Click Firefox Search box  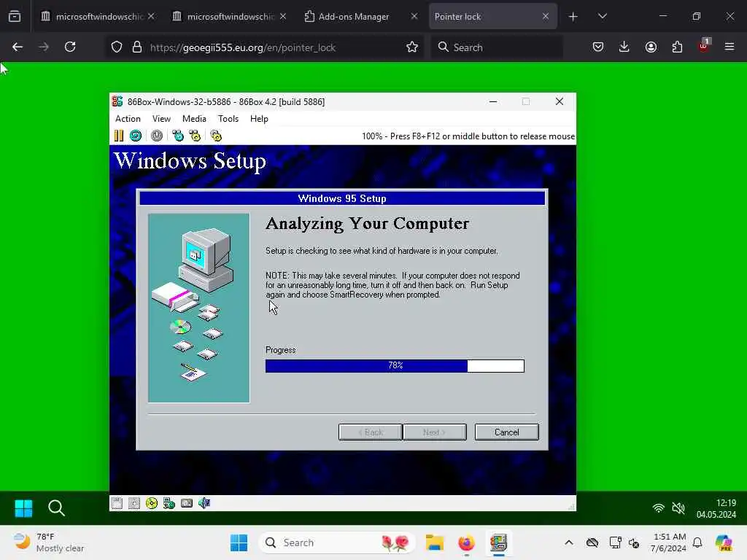click(498, 47)
